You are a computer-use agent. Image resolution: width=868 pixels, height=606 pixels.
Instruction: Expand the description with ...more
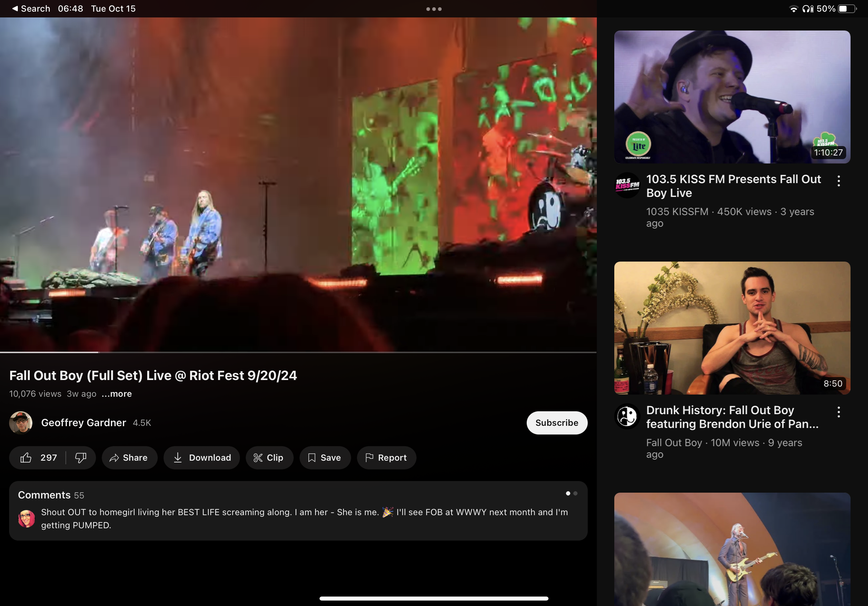pos(117,394)
